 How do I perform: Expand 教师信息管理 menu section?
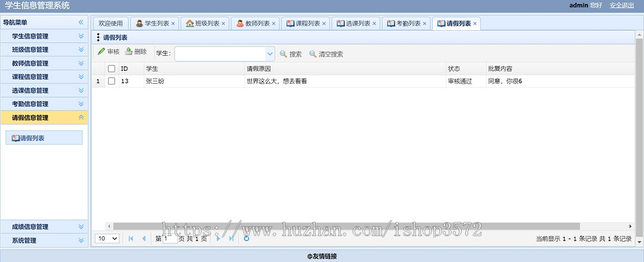81,63
